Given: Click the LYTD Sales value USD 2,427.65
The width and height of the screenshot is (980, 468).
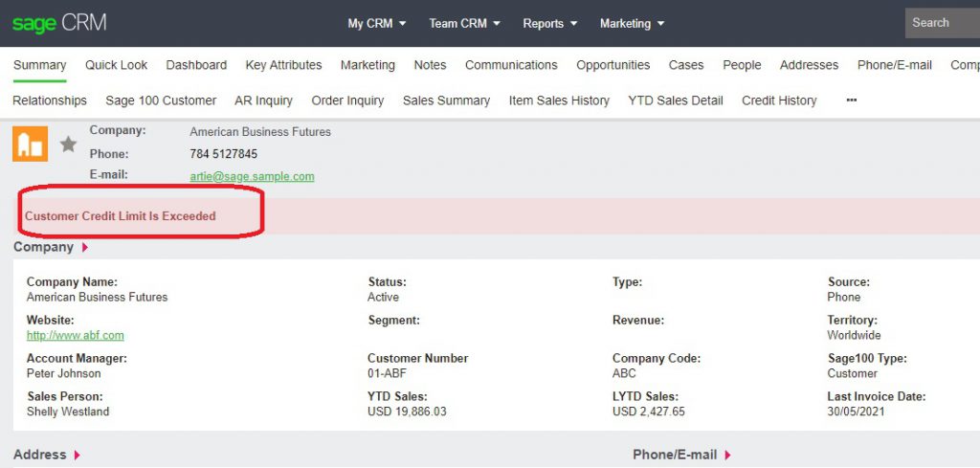Looking at the screenshot, I should click(649, 412).
